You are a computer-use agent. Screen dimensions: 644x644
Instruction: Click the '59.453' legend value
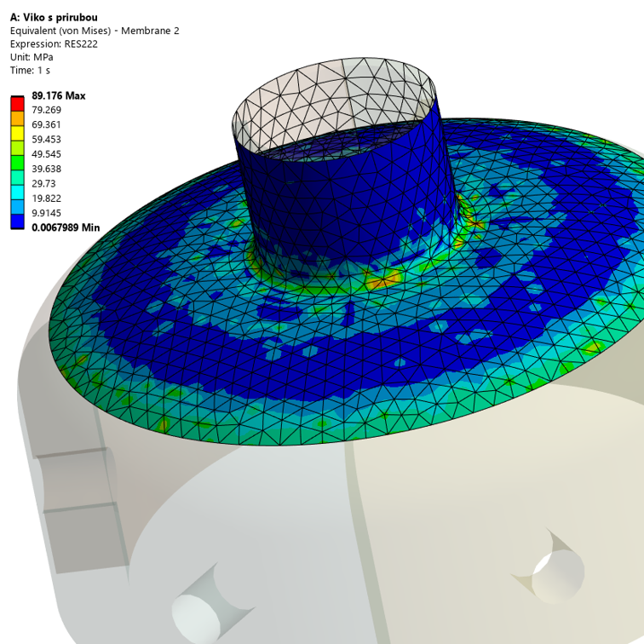[x=46, y=140]
